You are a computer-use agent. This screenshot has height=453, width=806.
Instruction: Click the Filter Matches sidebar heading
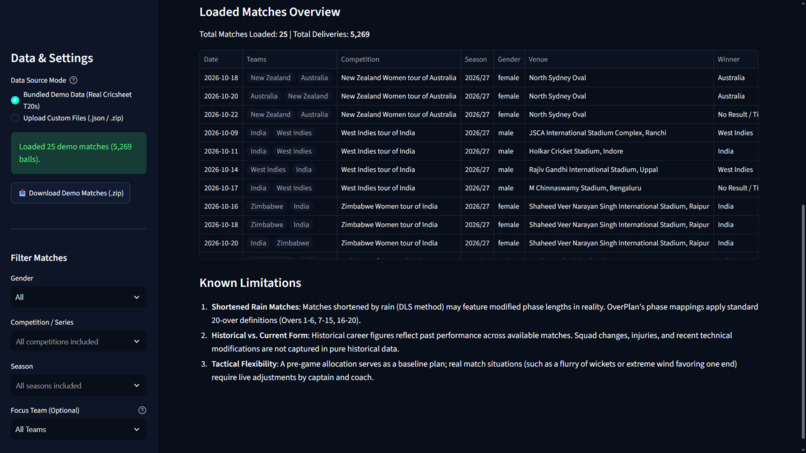coord(39,258)
